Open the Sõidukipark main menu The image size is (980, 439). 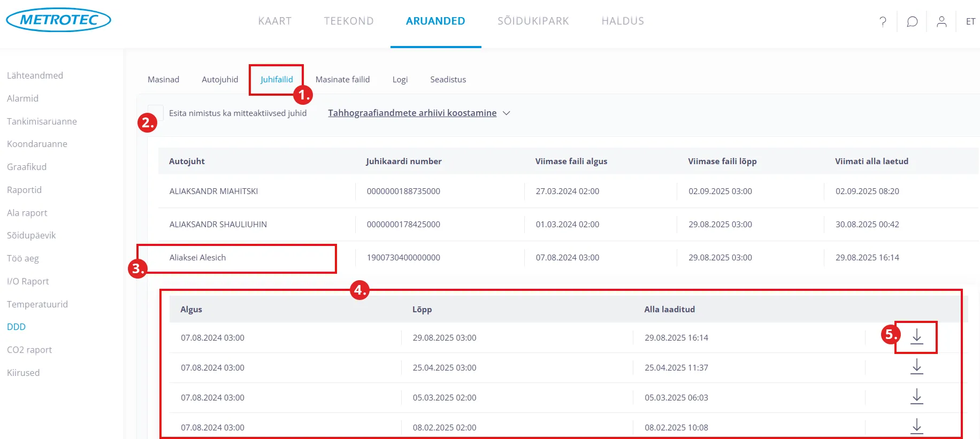[x=533, y=21]
